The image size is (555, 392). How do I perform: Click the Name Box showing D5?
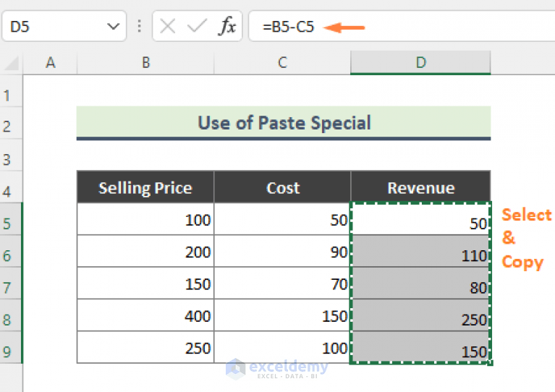pos(64,26)
